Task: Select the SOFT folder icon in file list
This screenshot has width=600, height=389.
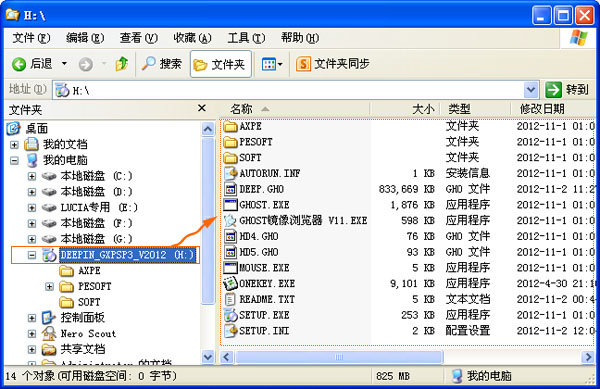Action: [230, 158]
